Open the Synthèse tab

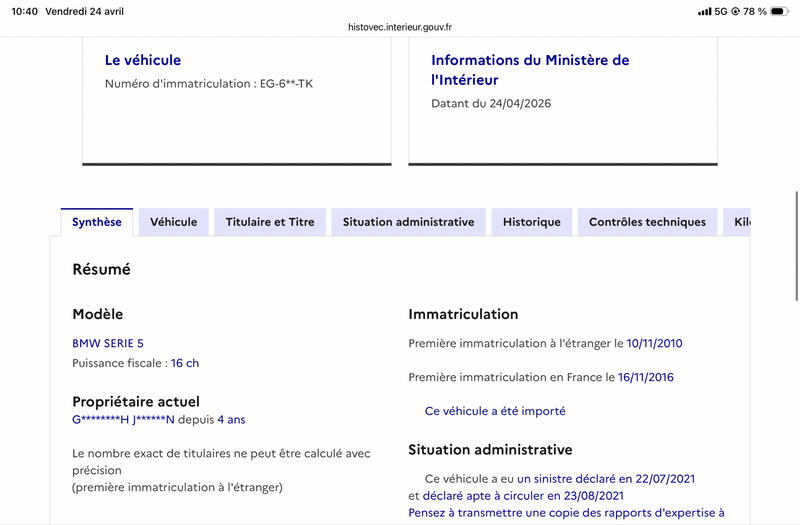point(96,222)
